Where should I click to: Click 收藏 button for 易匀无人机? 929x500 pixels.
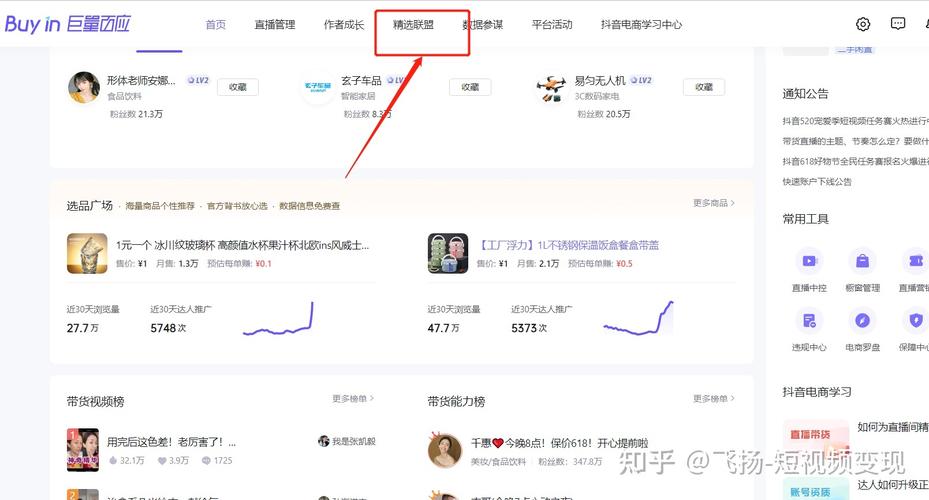coord(704,87)
